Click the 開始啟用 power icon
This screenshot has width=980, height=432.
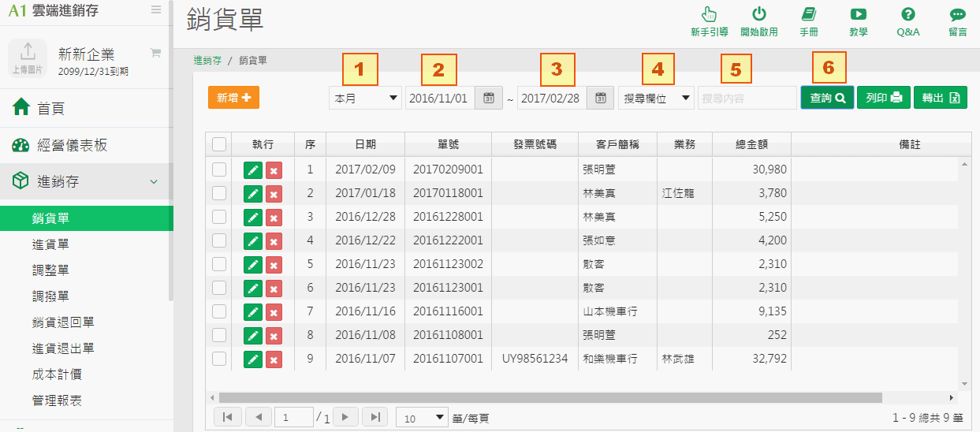tap(759, 14)
